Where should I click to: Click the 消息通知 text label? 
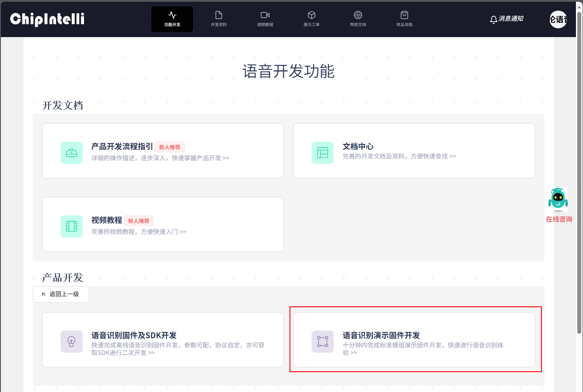511,19
